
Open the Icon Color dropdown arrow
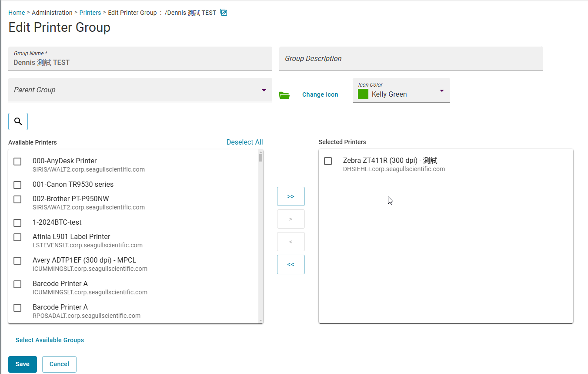tap(442, 91)
